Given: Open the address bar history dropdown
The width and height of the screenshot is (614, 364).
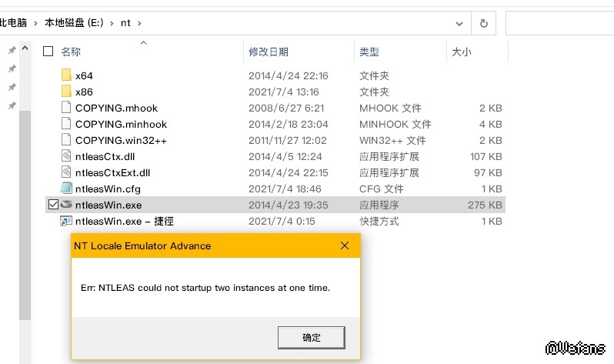Looking at the screenshot, I should click(459, 24).
